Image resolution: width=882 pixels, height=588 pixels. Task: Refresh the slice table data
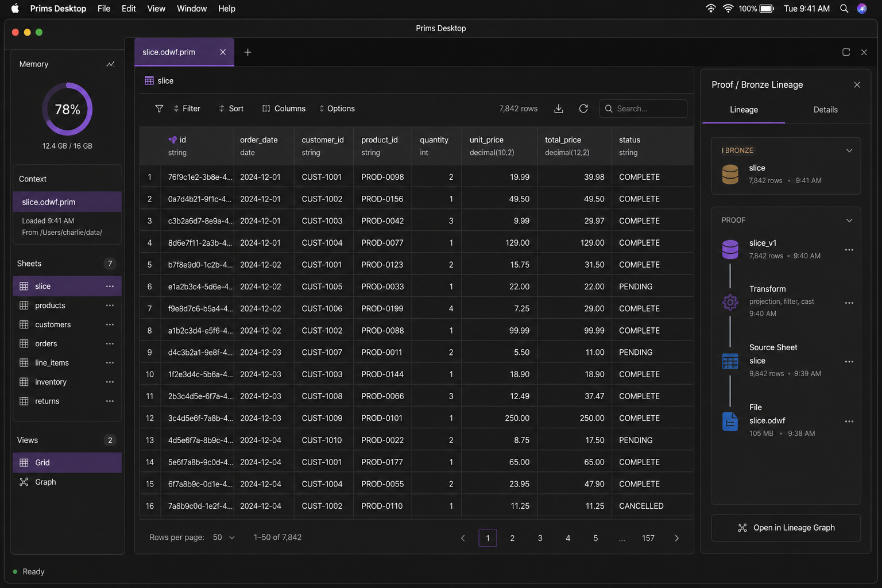(583, 109)
